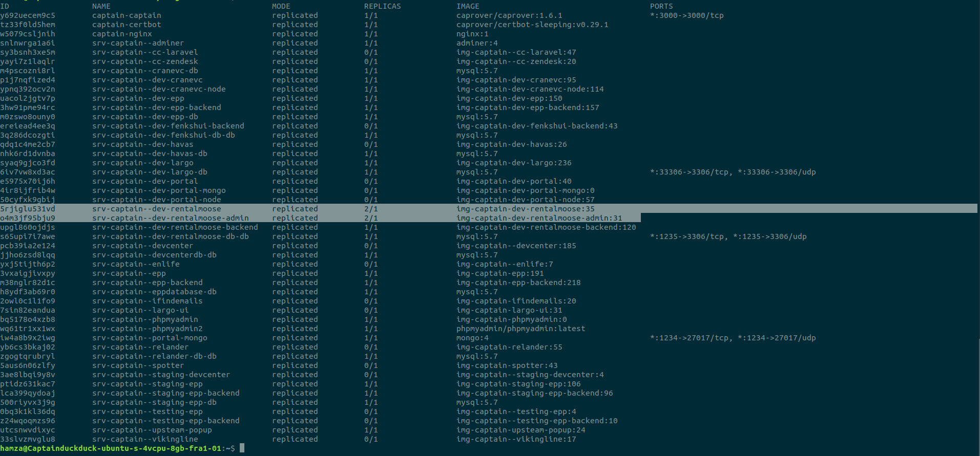The width and height of the screenshot is (980, 456).
Task: Select the ID m0zswo8ouny0
Action: pyautogui.click(x=28, y=117)
